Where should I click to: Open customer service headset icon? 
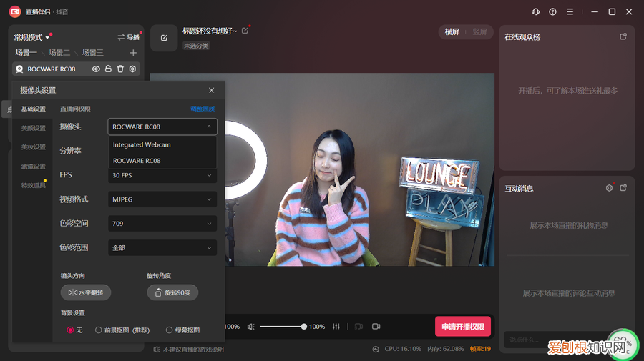coord(535,12)
